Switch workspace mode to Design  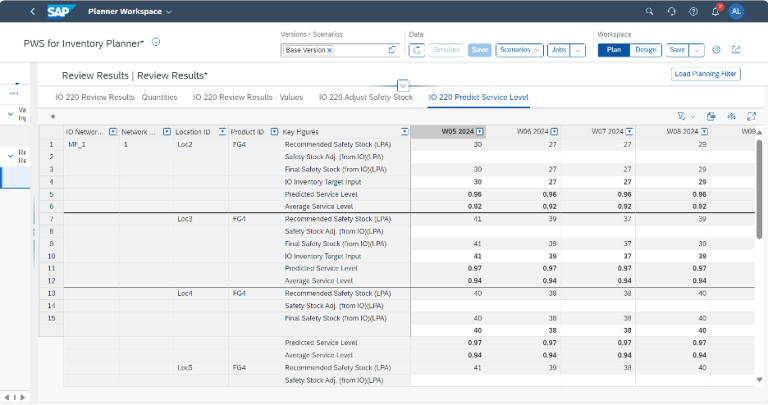[x=646, y=49]
